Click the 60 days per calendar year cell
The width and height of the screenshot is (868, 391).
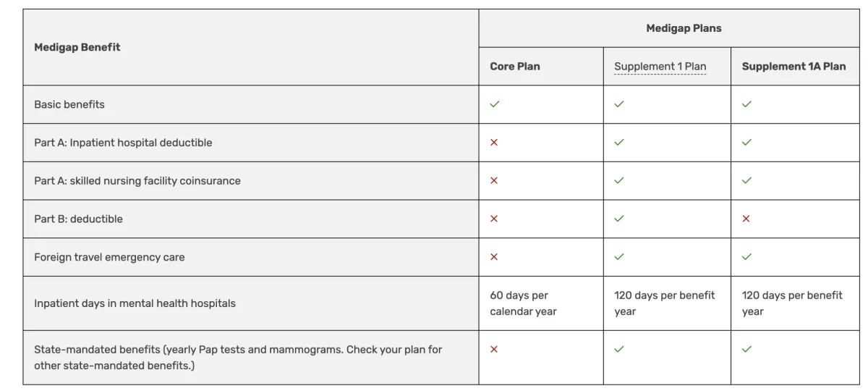(523, 303)
